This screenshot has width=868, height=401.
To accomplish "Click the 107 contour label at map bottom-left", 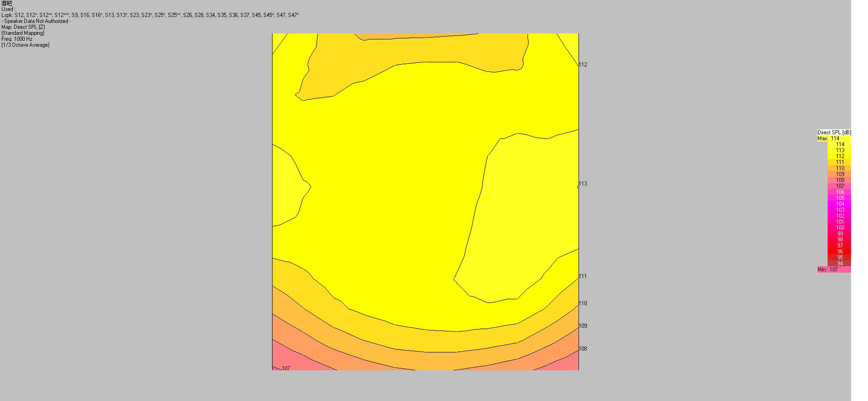I will [x=286, y=368].
